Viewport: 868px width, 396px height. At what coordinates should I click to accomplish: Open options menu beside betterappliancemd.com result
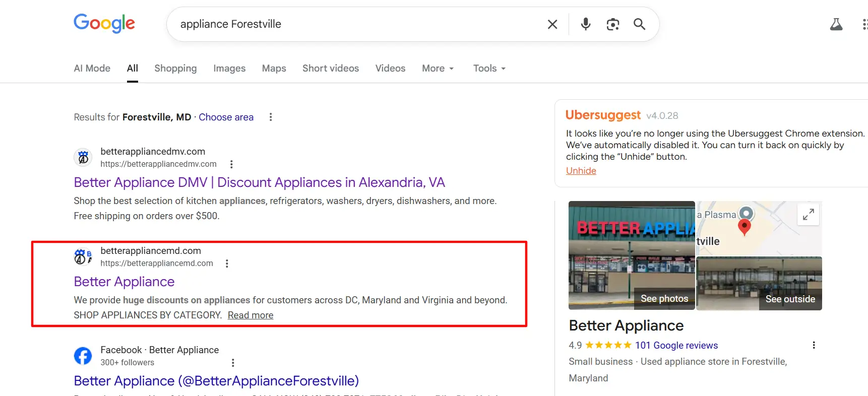(x=227, y=263)
